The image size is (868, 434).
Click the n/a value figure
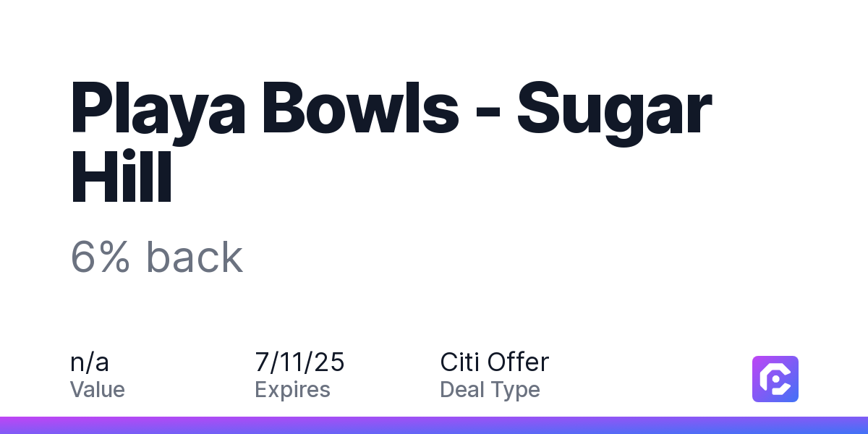[x=90, y=362]
